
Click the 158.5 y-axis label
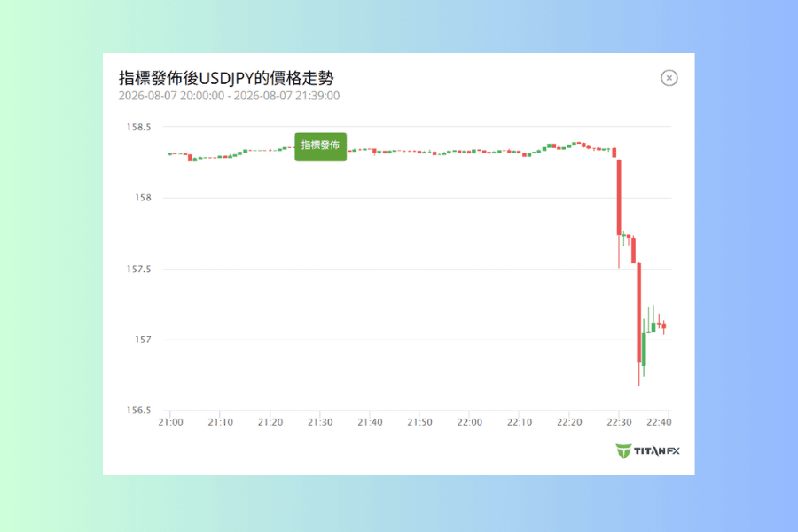tap(139, 127)
